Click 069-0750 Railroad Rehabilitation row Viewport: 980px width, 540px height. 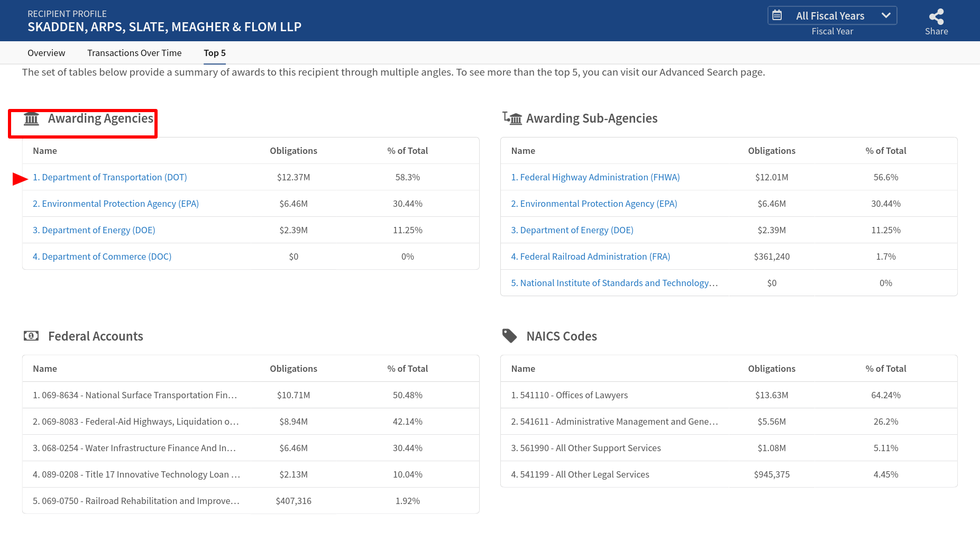(x=251, y=501)
